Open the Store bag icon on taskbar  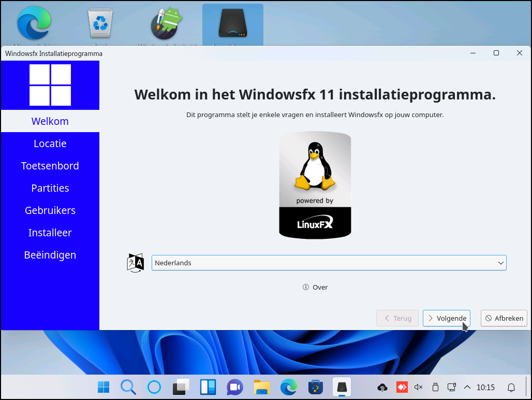click(316, 387)
